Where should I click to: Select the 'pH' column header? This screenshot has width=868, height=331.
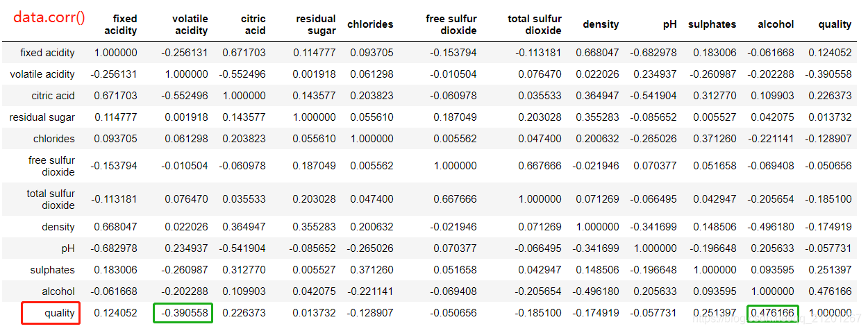669,24
